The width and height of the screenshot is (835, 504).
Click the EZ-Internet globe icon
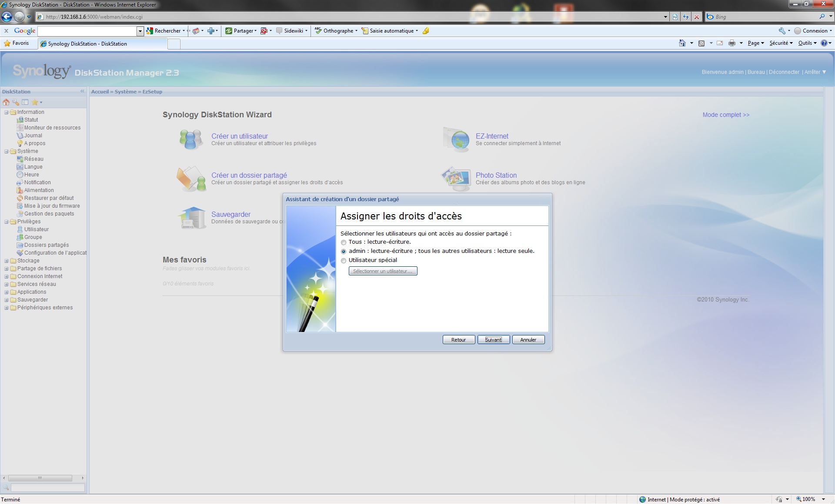[x=457, y=139]
